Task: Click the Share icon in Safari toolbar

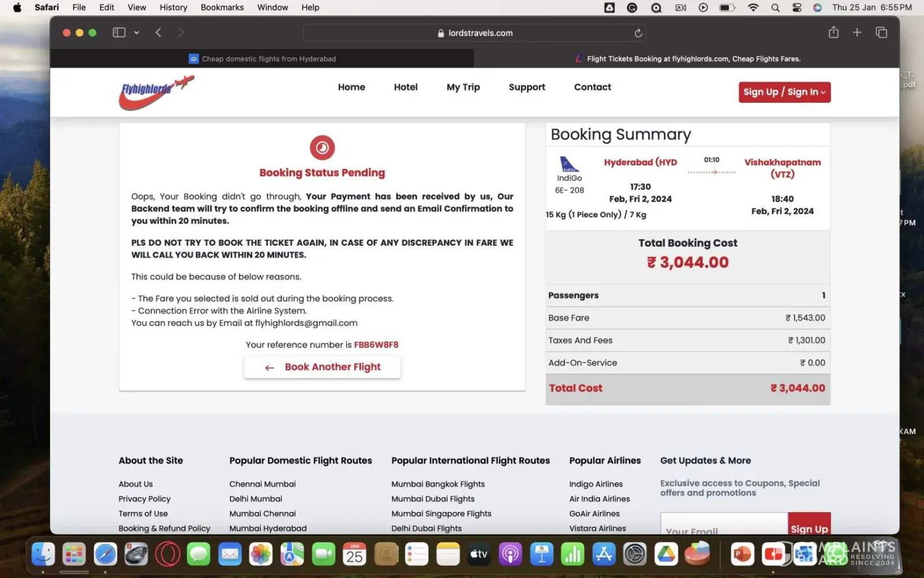Action: click(x=833, y=33)
